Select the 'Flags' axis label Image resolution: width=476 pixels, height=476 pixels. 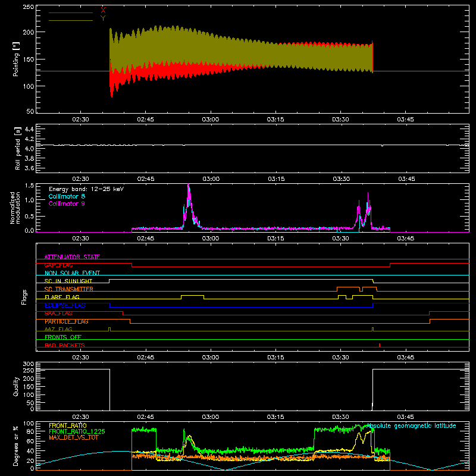(24, 297)
